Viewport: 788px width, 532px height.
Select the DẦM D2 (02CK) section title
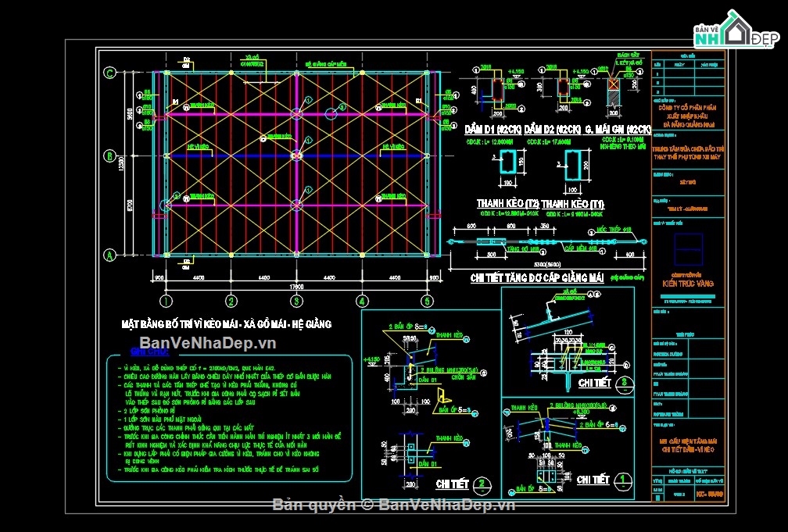click(x=553, y=130)
